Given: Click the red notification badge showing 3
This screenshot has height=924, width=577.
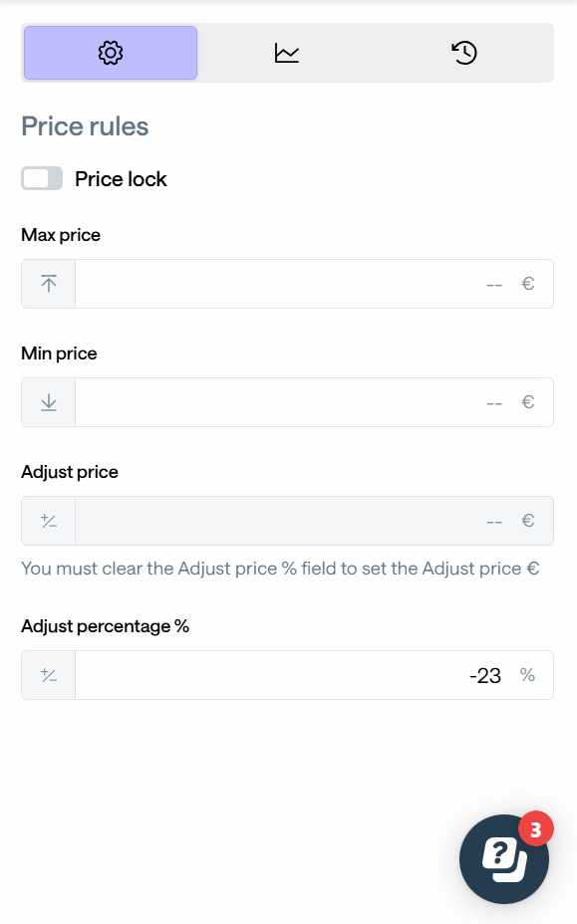Looking at the screenshot, I should [536, 829].
